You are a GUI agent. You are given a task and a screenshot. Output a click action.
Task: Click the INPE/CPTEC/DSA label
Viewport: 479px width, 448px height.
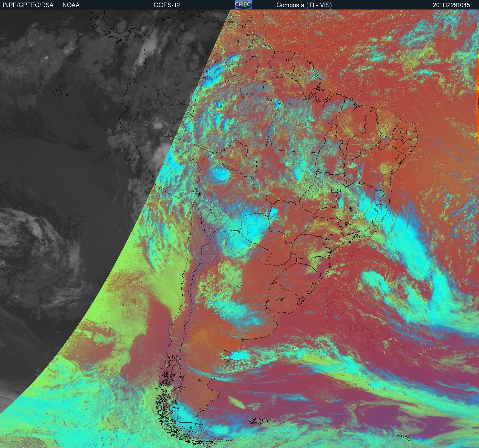coord(28,5)
